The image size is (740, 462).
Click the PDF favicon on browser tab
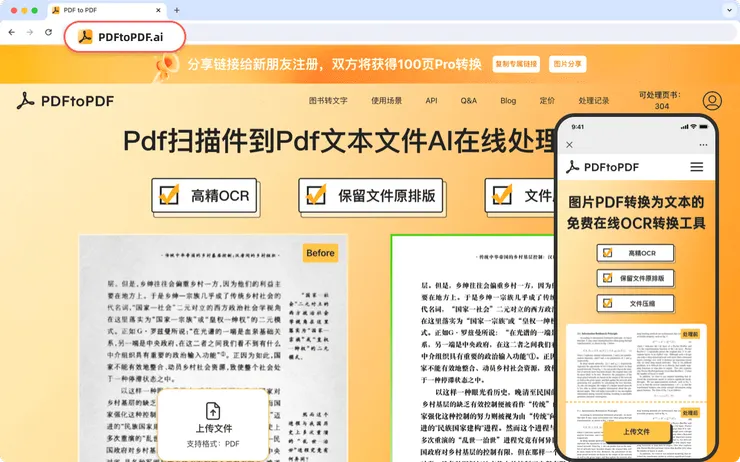pyautogui.click(x=56, y=10)
